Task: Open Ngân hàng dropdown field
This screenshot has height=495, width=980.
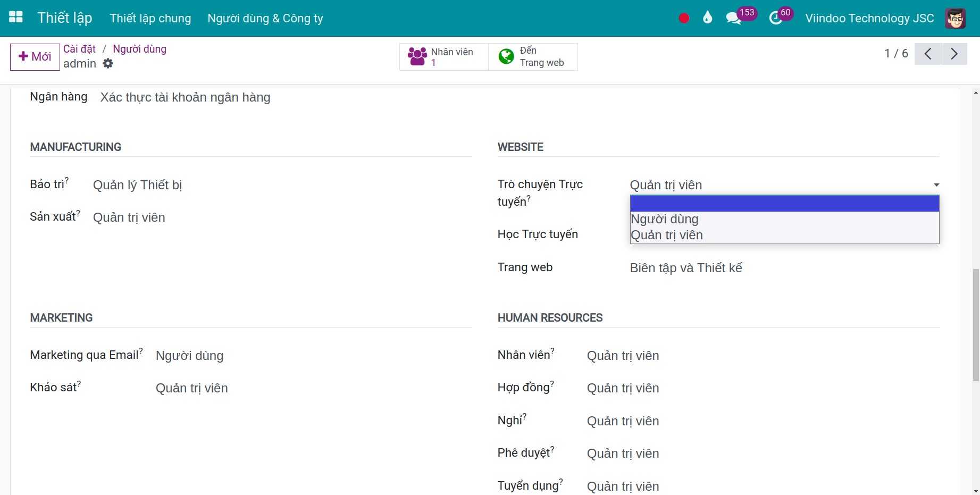Action: point(286,97)
